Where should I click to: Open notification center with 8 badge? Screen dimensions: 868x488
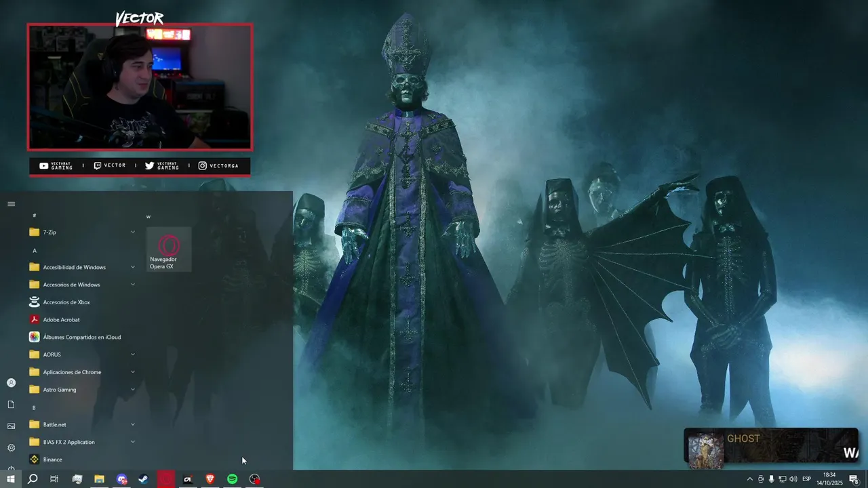854,479
